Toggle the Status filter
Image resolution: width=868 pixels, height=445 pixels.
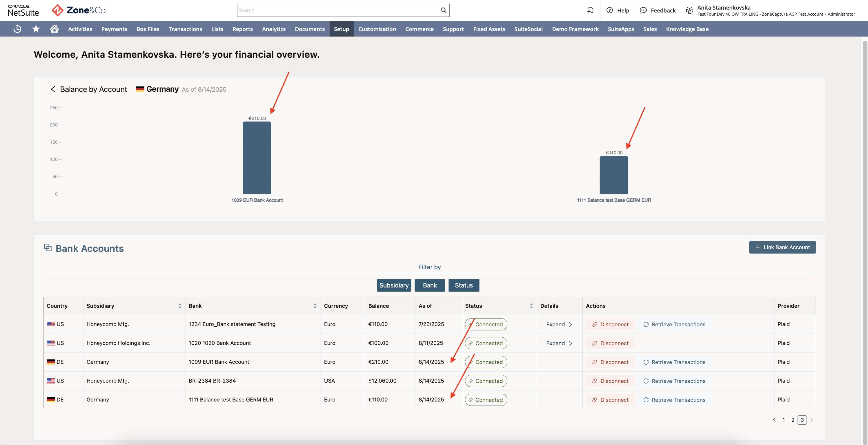click(464, 285)
